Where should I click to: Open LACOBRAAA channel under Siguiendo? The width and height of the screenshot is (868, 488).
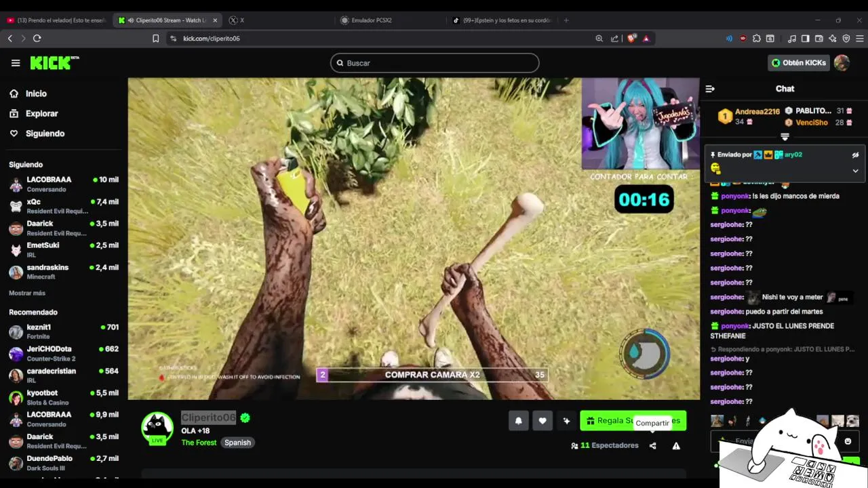(64, 184)
